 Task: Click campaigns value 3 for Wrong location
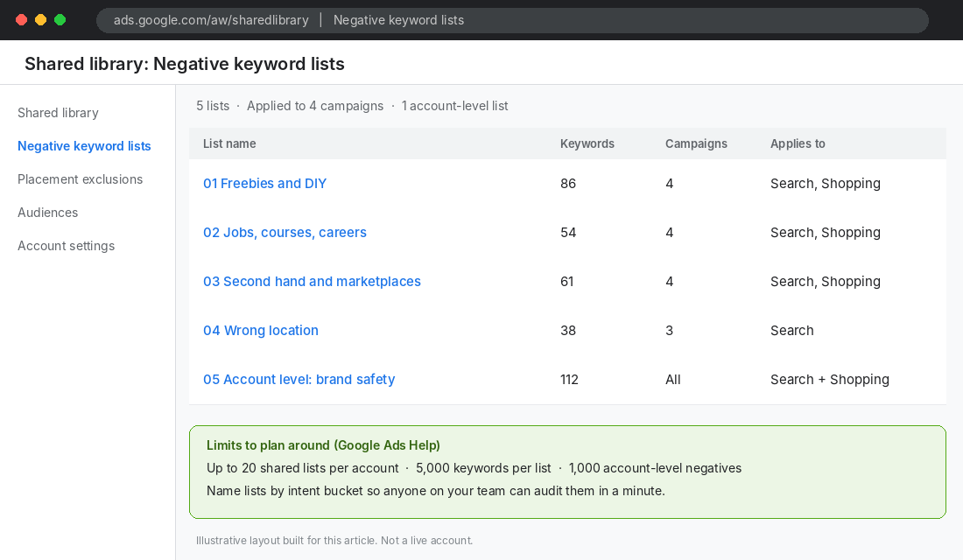point(670,331)
